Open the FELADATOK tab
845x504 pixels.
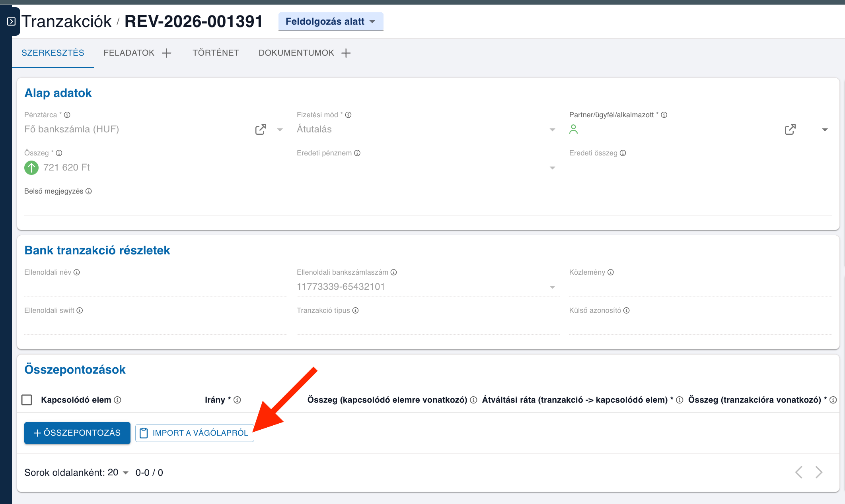click(x=129, y=53)
